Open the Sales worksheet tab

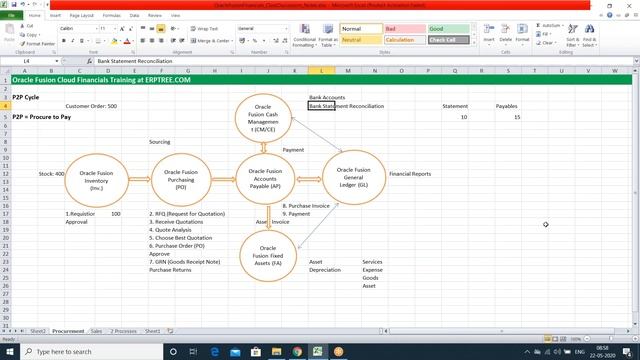coord(96,331)
